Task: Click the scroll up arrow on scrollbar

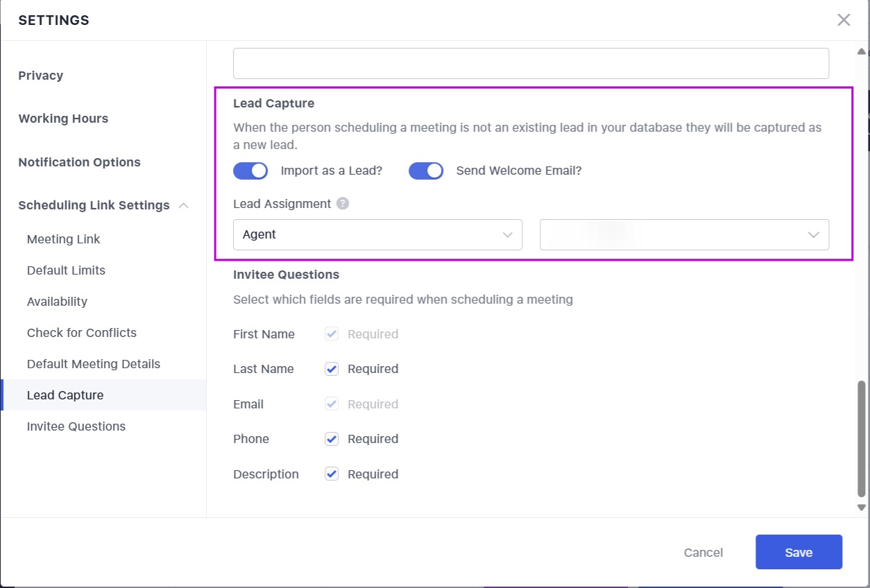Action: tap(862, 51)
